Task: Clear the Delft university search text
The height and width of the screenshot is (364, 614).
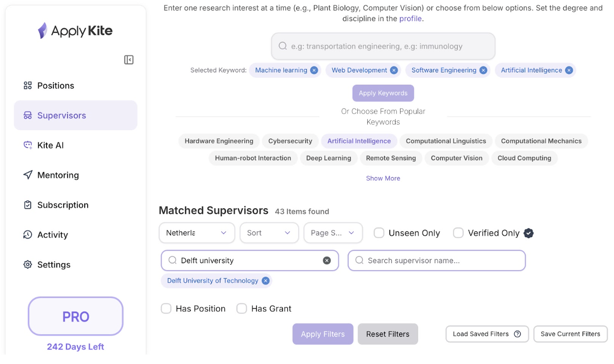Action: click(327, 261)
